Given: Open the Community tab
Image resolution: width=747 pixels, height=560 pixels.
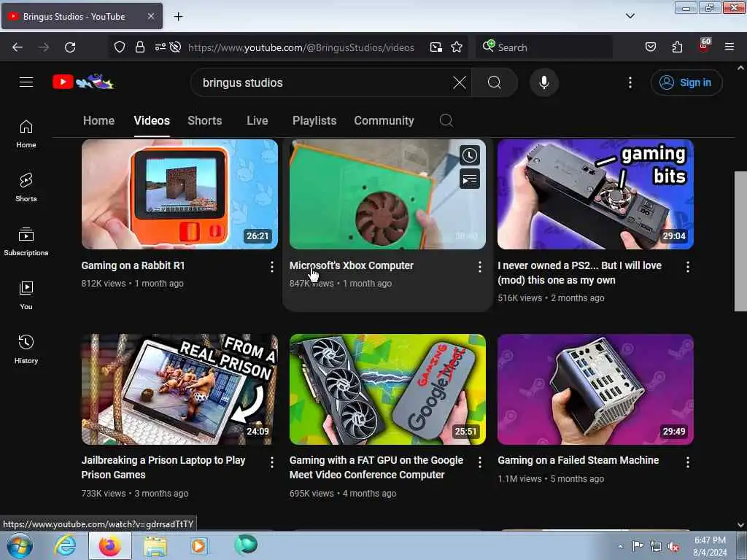Looking at the screenshot, I should pos(384,120).
